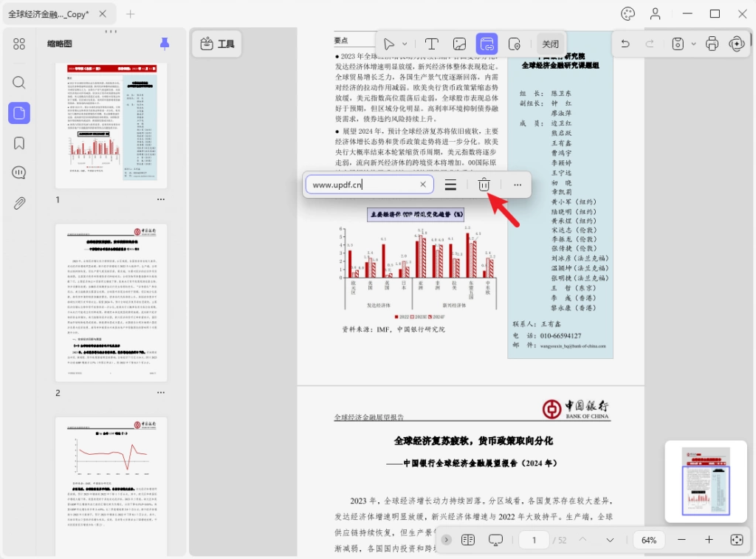Go to next page arrow
This screenshot has width=756, height=559.
pos(610,540)
